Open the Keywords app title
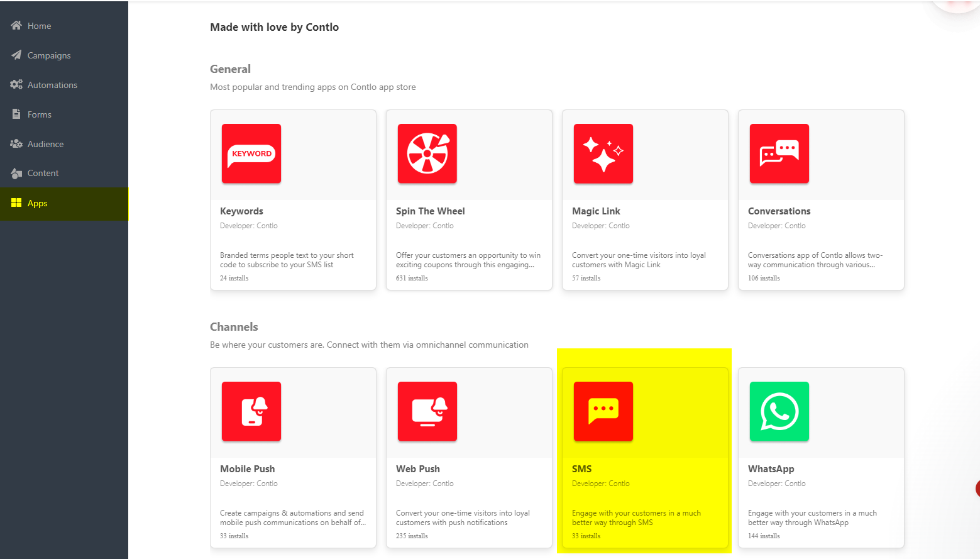Screen dimensions: 980x559 pyautogui.click(x=241, y=211)
